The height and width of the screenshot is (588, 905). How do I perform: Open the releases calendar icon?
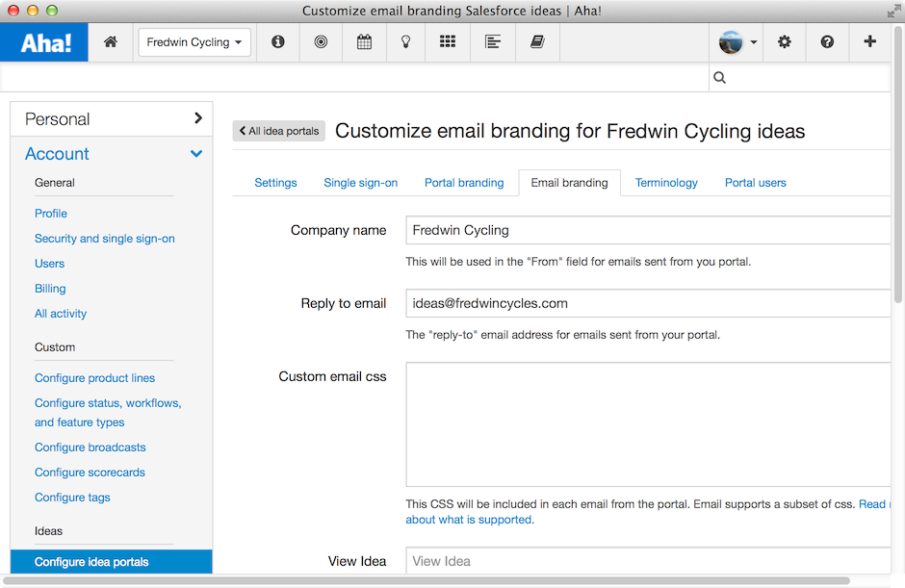click(x=364, y=41)
